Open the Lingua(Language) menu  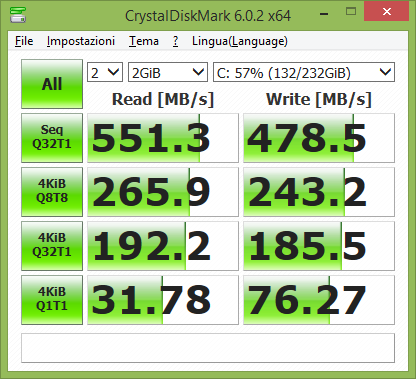point(240,41)
